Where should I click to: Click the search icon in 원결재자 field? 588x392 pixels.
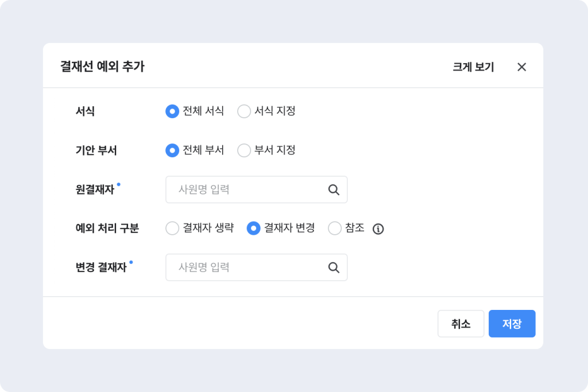pyautogui.click(x=334, y=189)
